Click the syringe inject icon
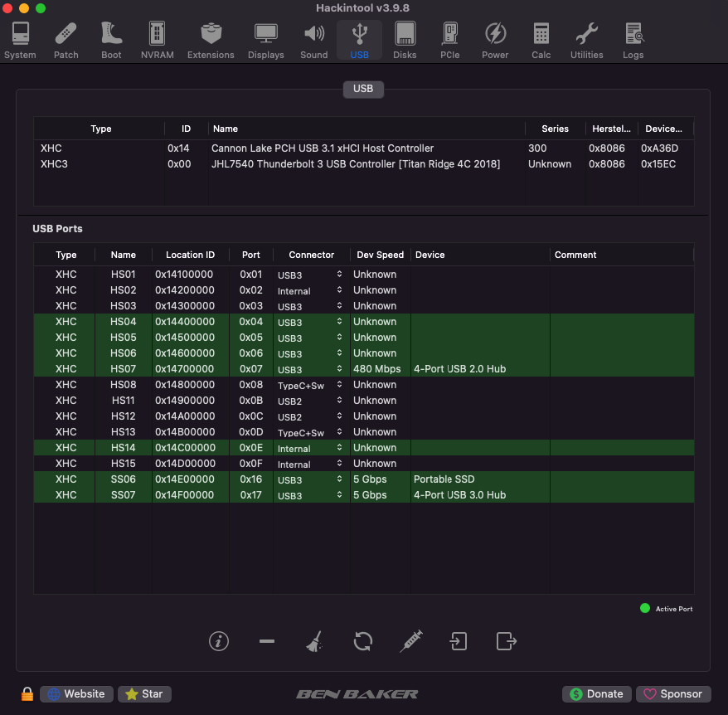Viewport: 728px width, 715px height. point(410,641)
